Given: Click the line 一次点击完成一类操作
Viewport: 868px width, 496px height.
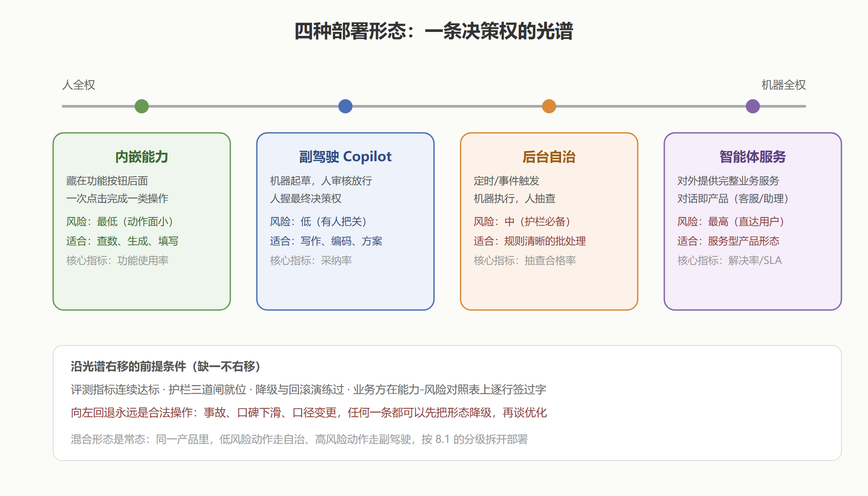Looking at the screenshot, I should pos(117,198).
